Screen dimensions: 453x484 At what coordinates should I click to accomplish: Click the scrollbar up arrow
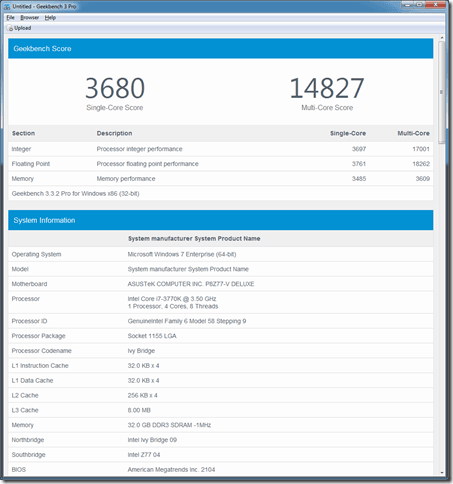[x=441, y=38]
